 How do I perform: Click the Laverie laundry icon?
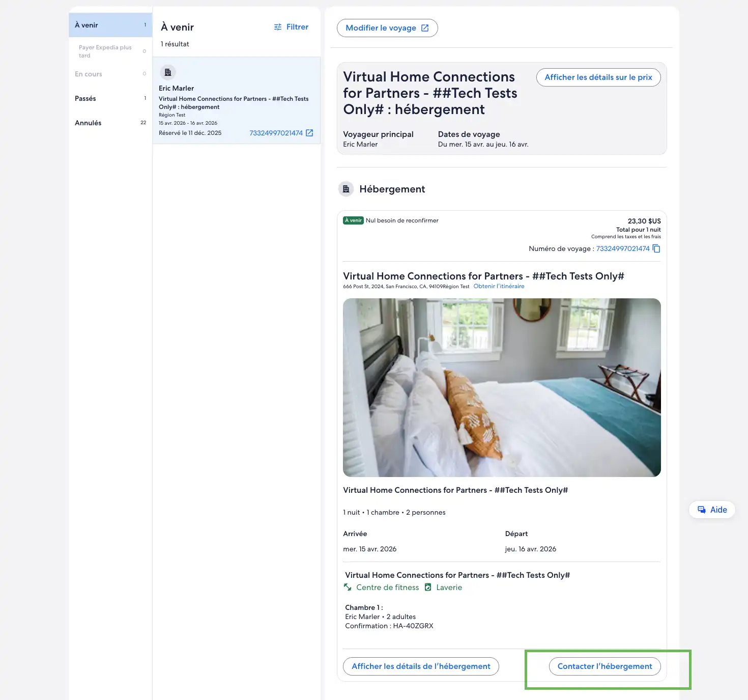coord(428,587)
